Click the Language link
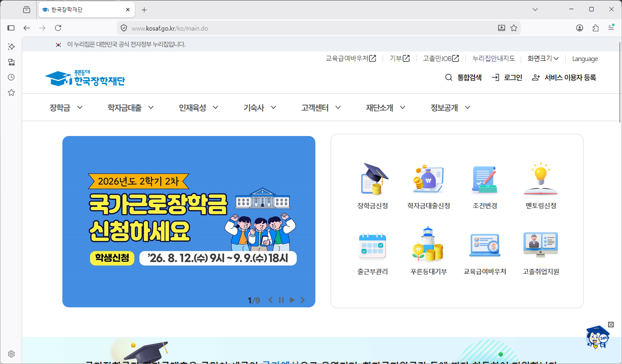 [x=585, y=59]
